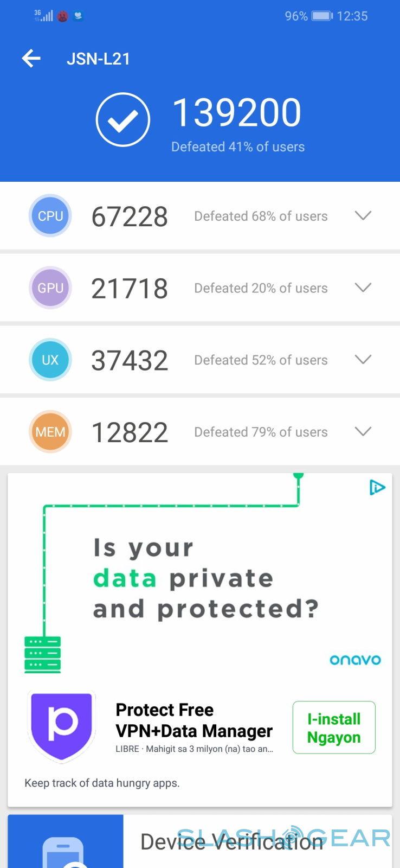Image resolution: width=400 pixels, height=868 pixels.
Task: Tap the onavo brand logo
Action: 355,660
